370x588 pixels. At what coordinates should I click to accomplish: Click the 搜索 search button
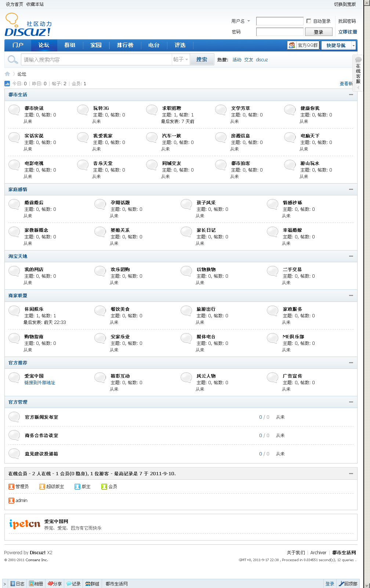pos(202,59)
